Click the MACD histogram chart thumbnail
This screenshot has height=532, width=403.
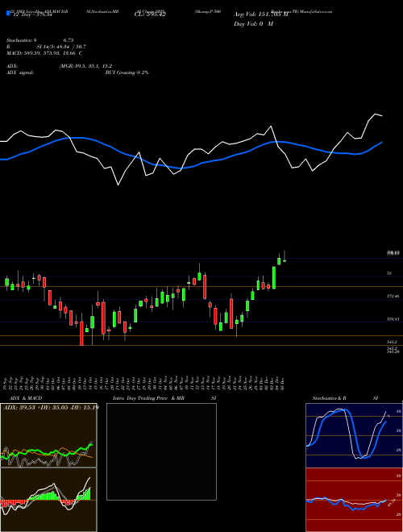(x=48, y=500)
